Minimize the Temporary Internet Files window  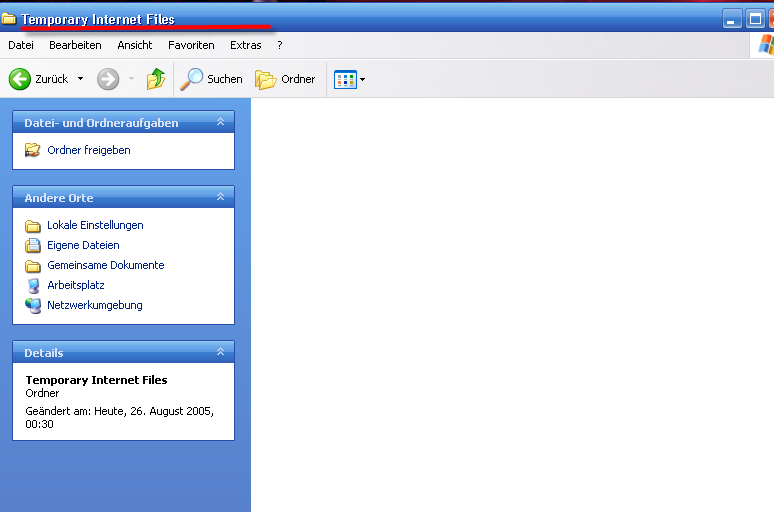click(732, 19)
